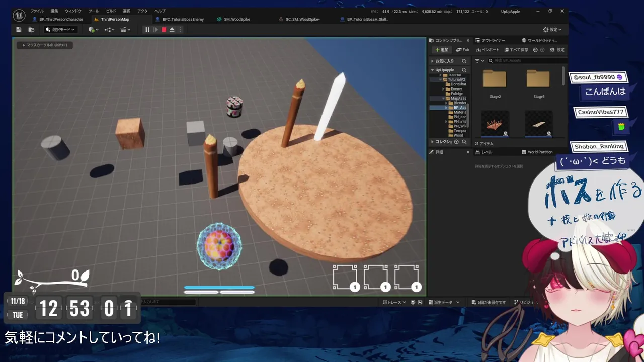
Task: Click the green 追加 button
Action: pos(442,50)
